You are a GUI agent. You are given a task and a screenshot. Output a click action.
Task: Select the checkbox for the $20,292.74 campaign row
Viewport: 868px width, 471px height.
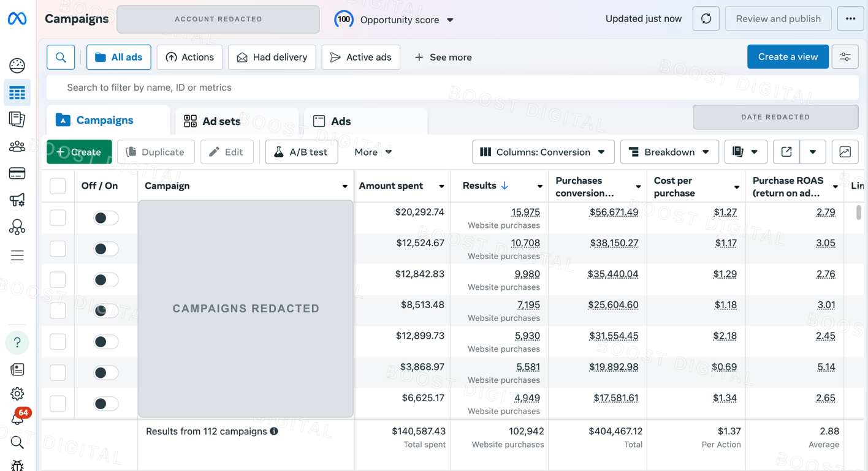click(x=58, y=217)
